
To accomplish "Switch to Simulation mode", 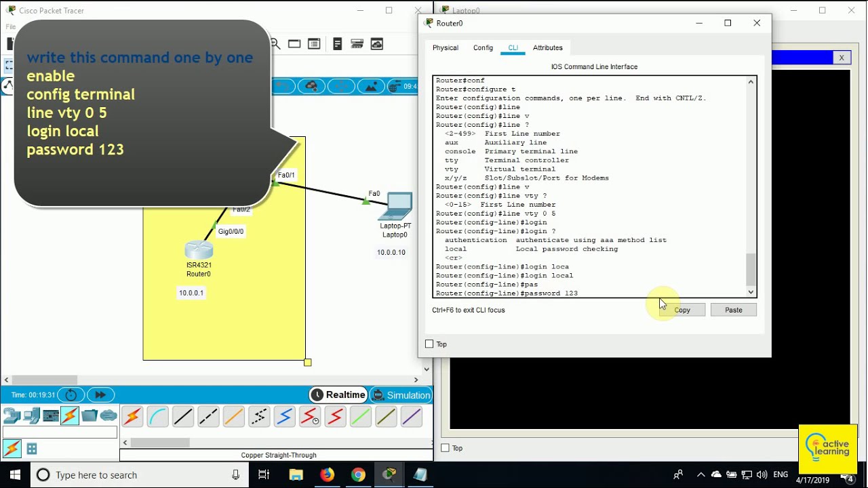I will (400, 395).
